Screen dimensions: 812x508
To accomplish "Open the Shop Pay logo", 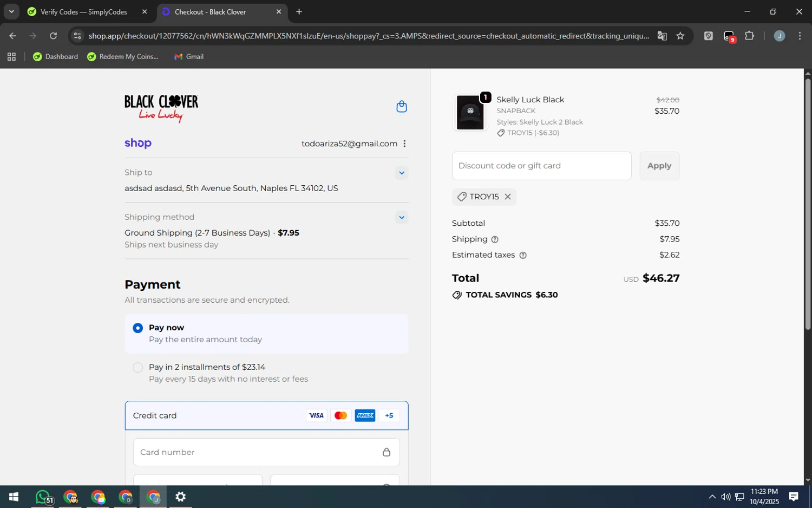I will coord(138,143).
